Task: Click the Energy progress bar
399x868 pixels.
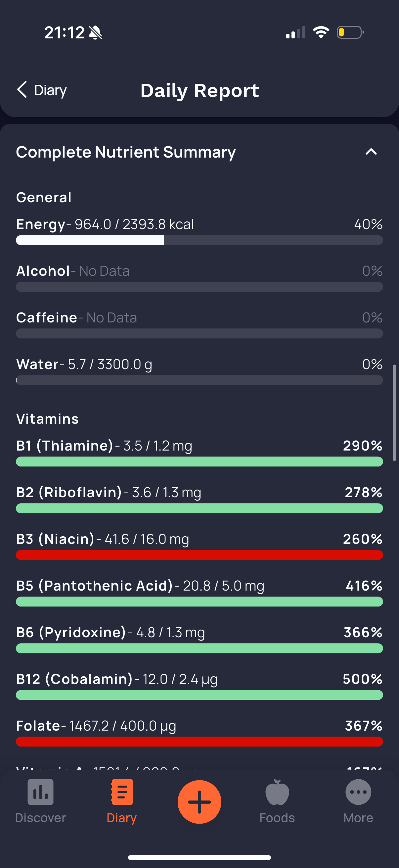Action: tap(199, 240)
